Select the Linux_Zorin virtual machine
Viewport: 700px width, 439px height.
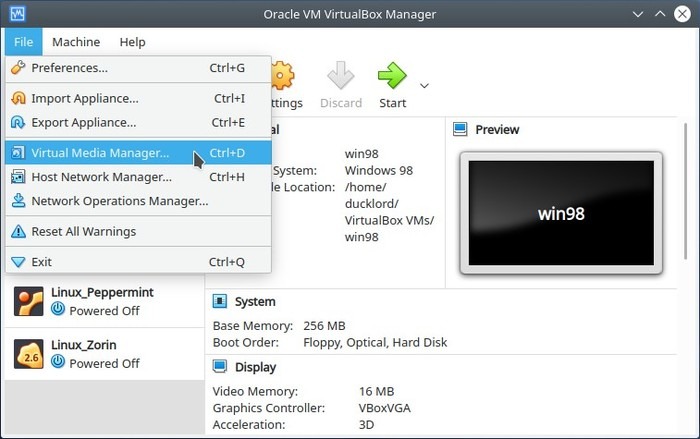coord(104,354)
